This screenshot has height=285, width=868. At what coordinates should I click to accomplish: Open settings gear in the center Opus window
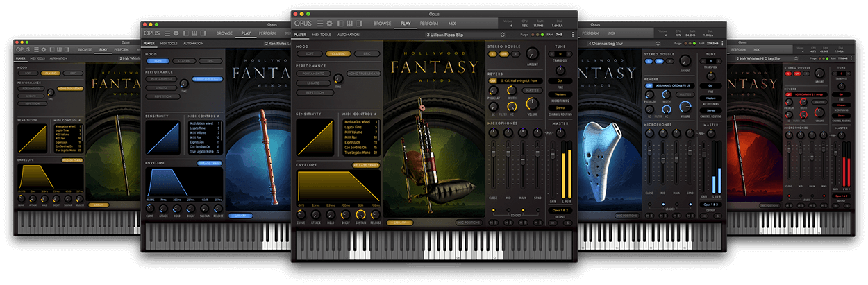(x=329, y=24)
